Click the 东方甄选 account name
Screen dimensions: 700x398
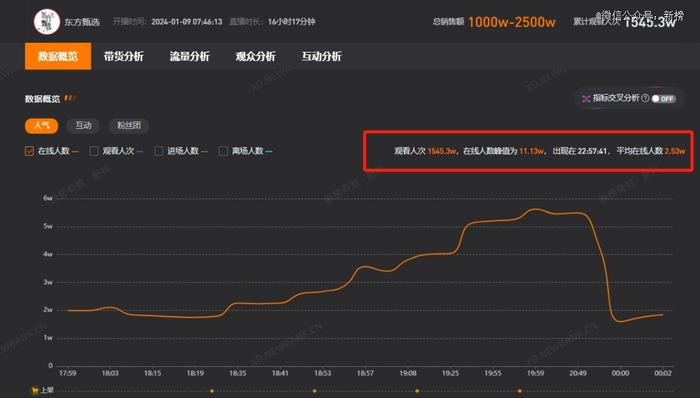coord(82,22)
